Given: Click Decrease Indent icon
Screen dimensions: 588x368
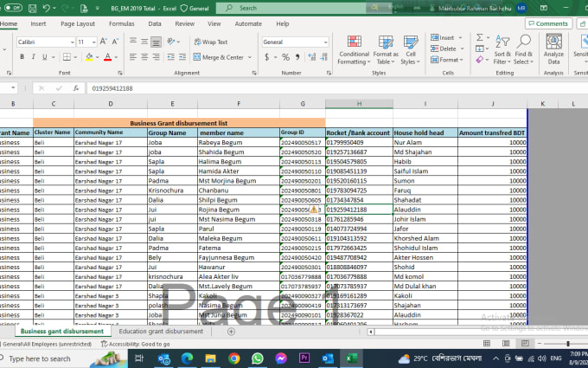Looking at the screenshot, I should (170, 57).
